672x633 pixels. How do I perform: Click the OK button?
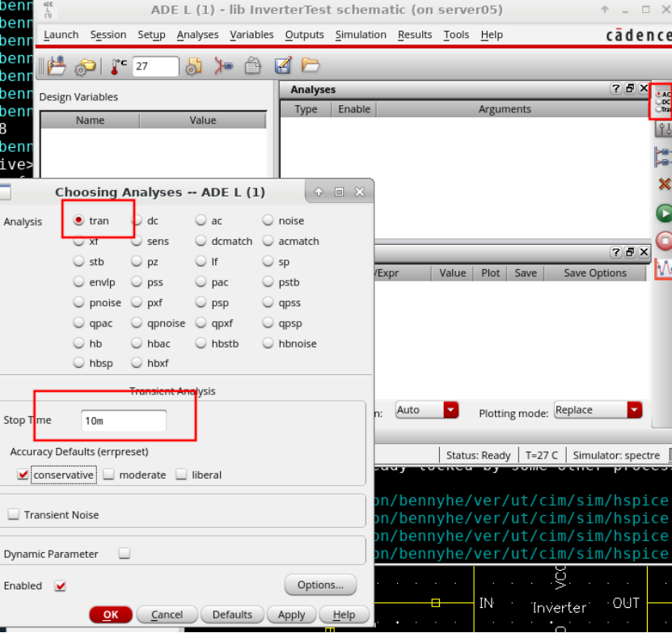coord(111,614)
